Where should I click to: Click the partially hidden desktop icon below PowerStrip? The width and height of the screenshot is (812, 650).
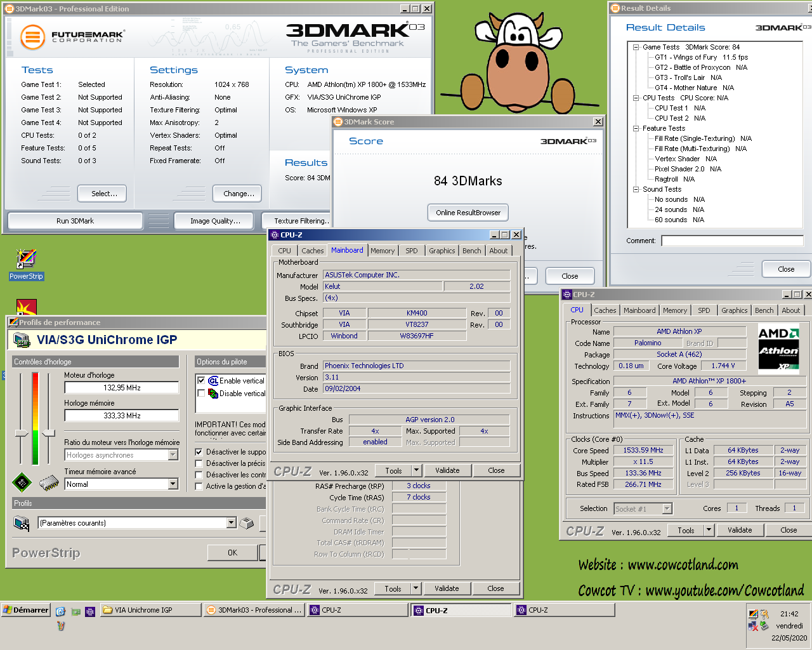[x=26, y=307]
